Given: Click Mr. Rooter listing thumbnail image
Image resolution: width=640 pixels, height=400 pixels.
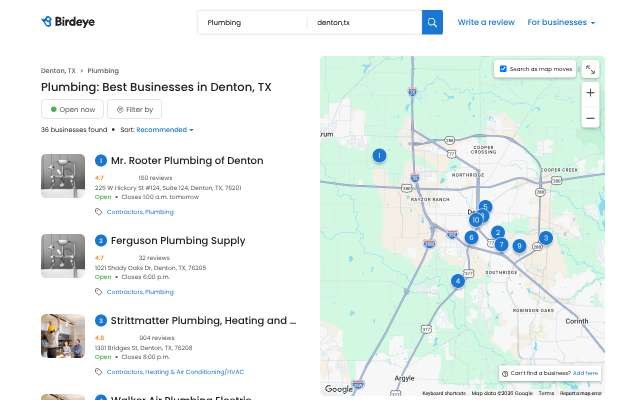Looking at the screenshot, I should point(63,176).
